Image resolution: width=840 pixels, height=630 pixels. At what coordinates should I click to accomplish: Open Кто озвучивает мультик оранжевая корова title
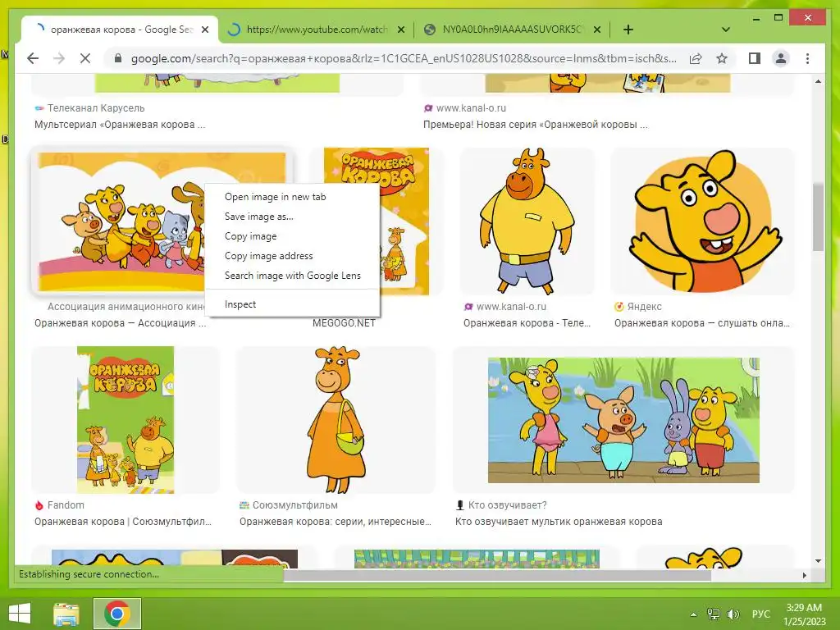tap(559, 521)
